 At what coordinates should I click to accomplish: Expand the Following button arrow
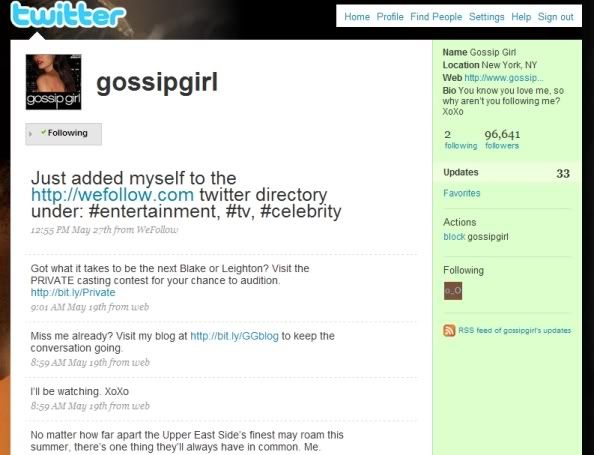pyautogui.click(x=31, y=134)
